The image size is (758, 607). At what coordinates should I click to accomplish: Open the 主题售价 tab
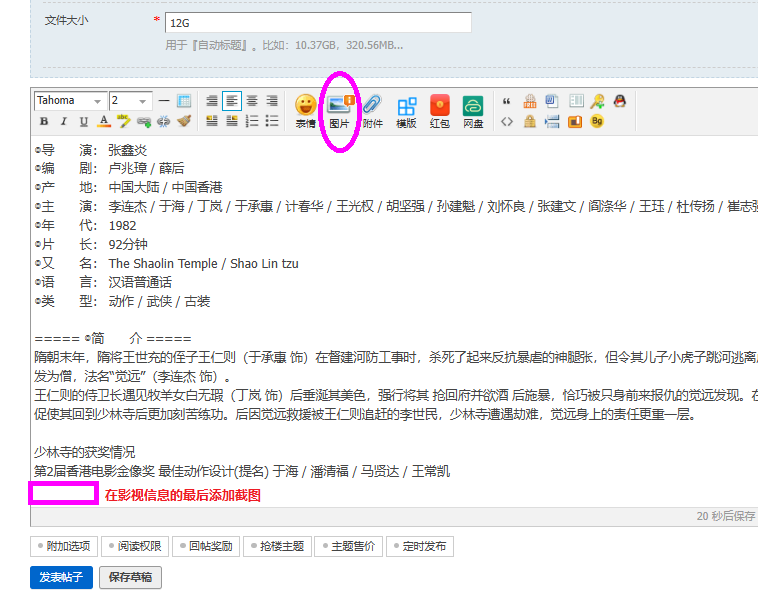point(349,546)
